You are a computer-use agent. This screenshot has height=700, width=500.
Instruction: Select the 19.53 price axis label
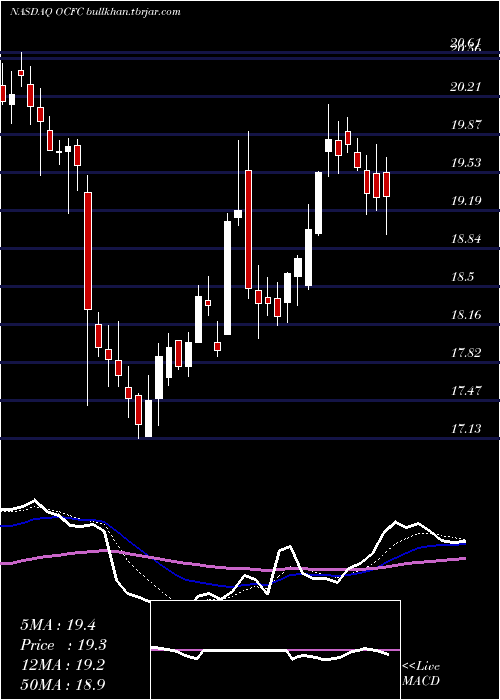click(466, 162)
